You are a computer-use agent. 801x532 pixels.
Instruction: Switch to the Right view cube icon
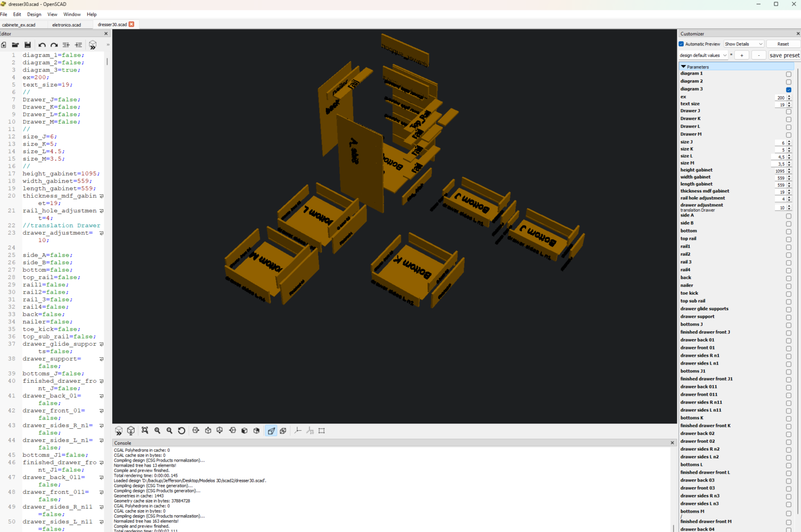[196, 431]
